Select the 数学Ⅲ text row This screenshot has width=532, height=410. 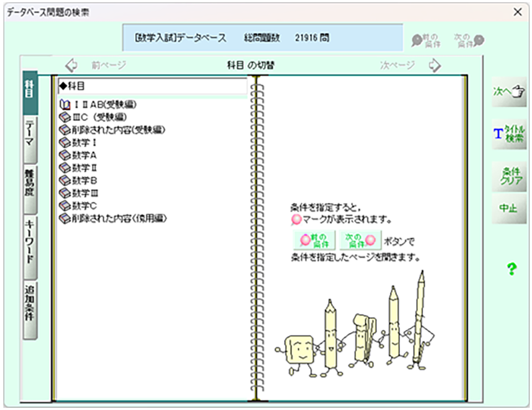85,193
